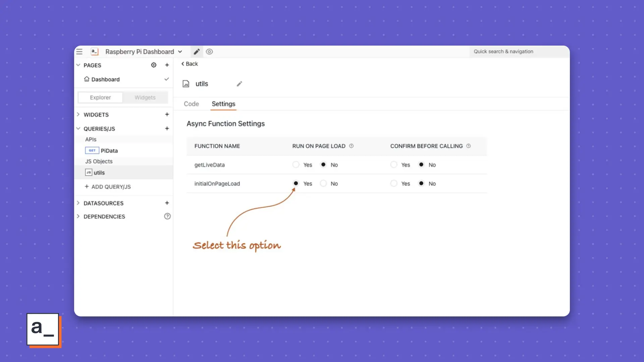Viewport: 644px width, 362px height.
Task: Click the settings gear icon on PAGES
Action: tap(154, 65)
